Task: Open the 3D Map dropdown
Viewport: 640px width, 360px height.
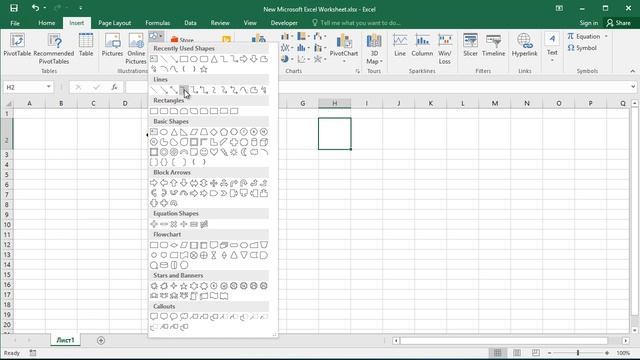Action: click(381, 62)
